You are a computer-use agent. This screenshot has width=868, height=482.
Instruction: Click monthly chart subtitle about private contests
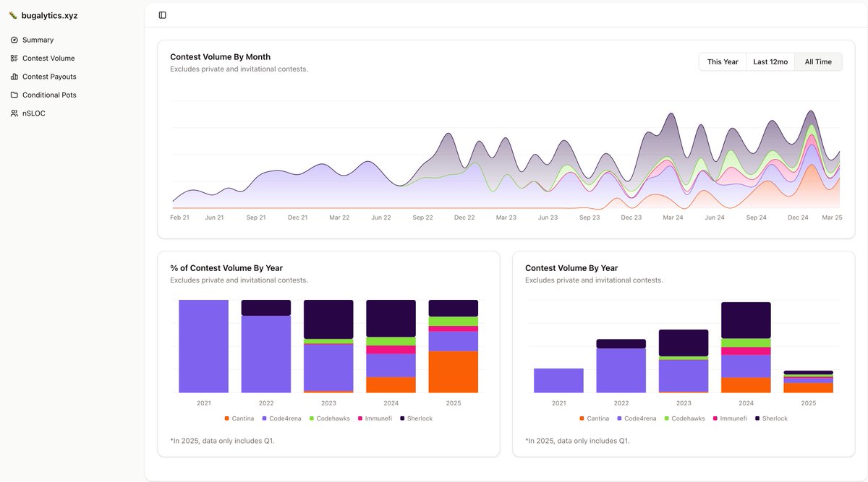[x=239, y=69]
